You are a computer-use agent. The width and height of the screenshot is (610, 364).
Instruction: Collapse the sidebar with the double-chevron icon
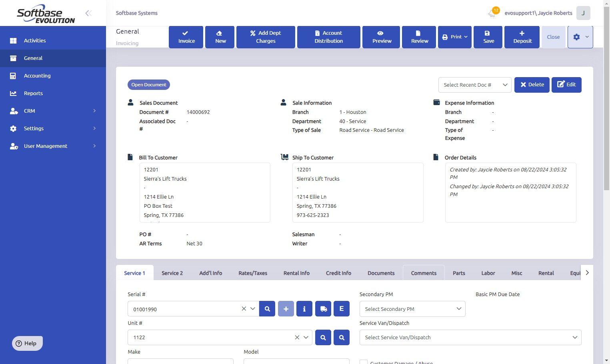[x=88, y=13]
